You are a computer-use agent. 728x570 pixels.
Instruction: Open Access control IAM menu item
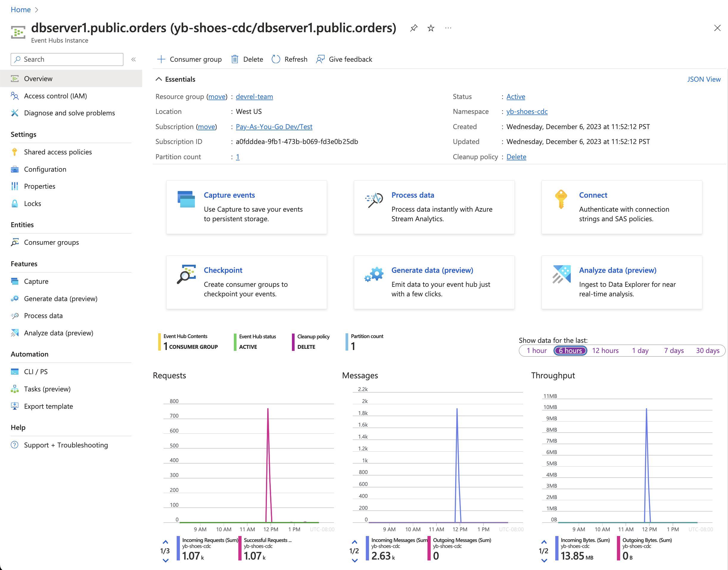pos(56,95)
